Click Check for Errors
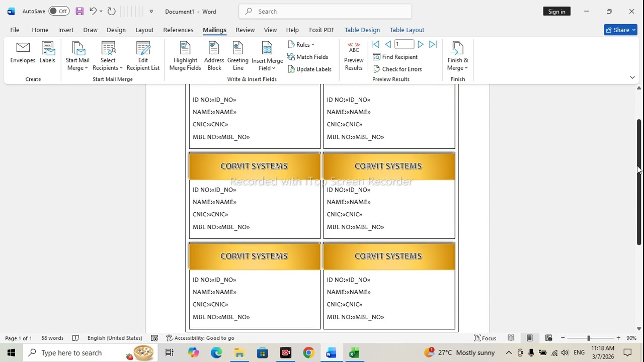The image size is (644, 362). [397, 69]
